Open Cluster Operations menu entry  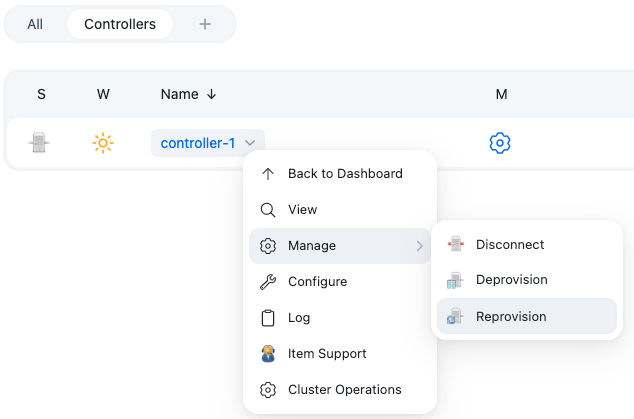click(344, 390)
